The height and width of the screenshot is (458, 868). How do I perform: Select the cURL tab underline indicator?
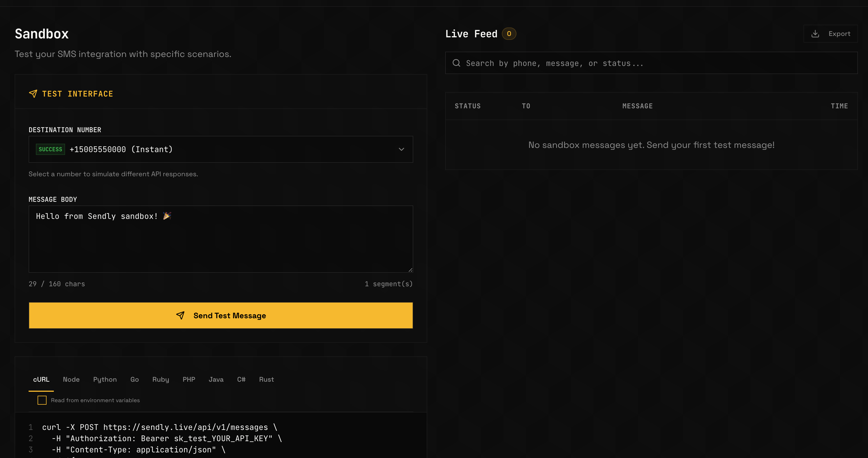click(41, 391)
